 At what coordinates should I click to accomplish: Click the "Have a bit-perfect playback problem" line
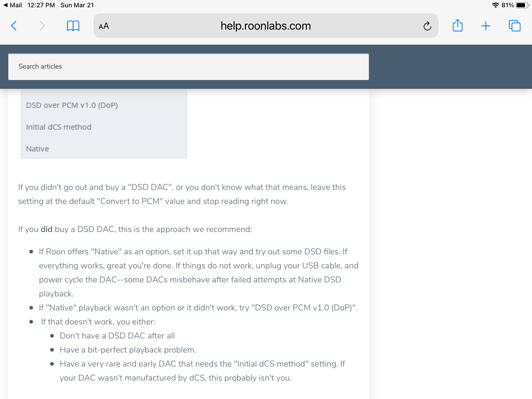[128, 350]
